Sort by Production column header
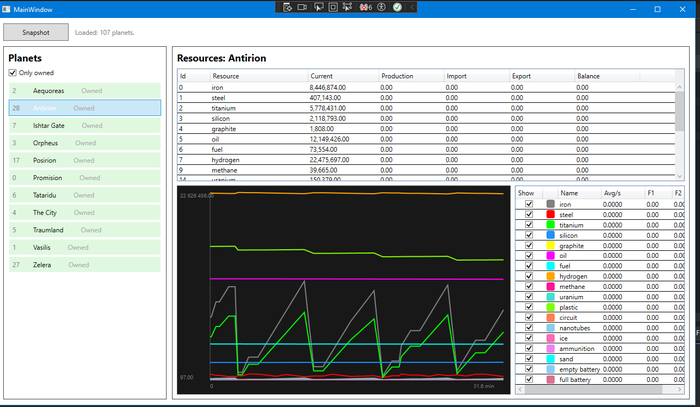The image size is (700, 407). click(411, 76)
